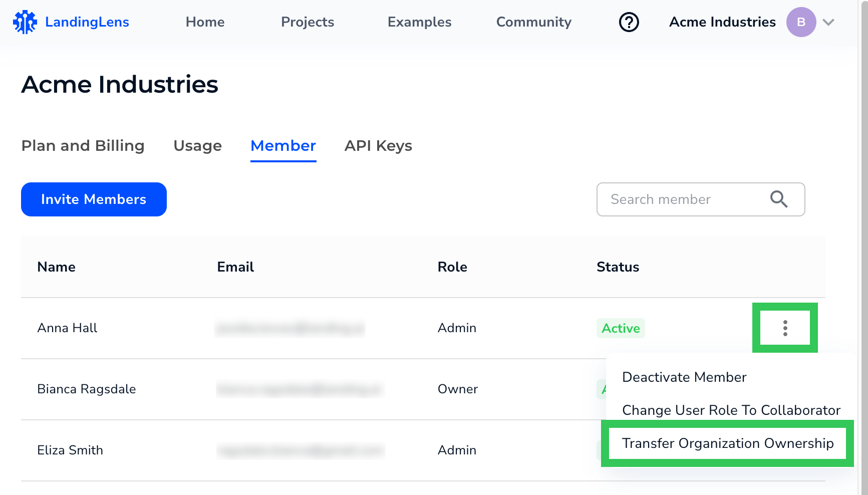Click the search magnifier icon
The image size is (868, 495).
point(779,199)
